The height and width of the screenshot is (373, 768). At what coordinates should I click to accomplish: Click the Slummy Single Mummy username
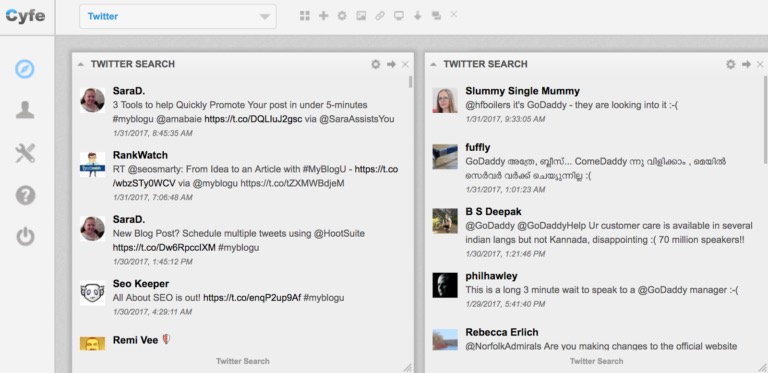[522, 91]
